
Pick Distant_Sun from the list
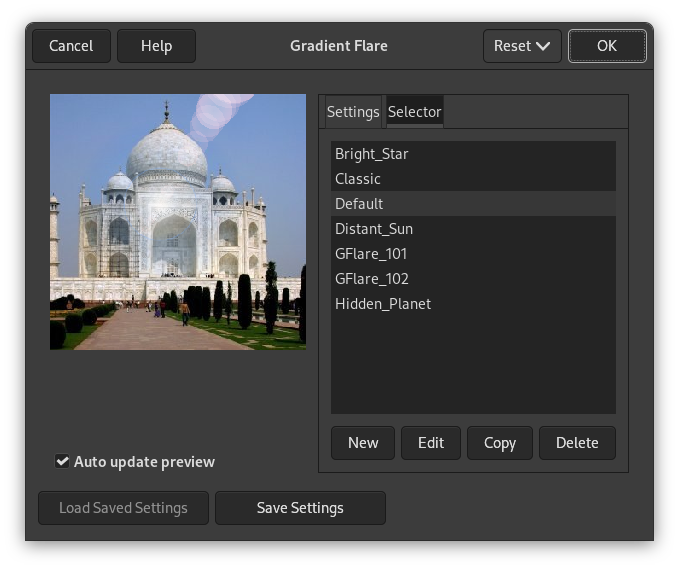374,229
